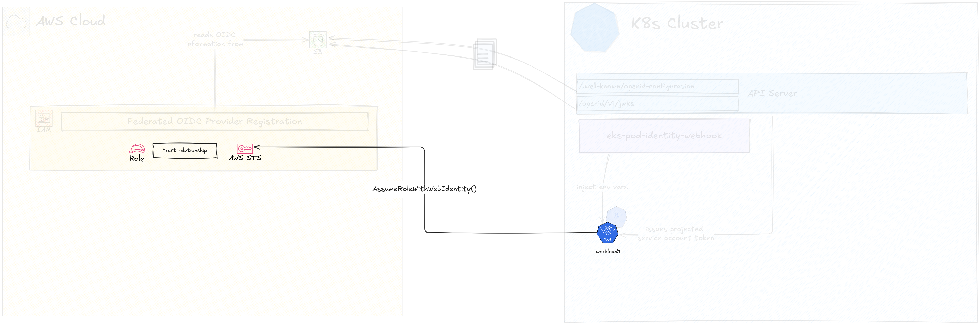Viewport: 980px width, 325px height.
Task: Click the issues projected service account token label
Action: (676, 233)
